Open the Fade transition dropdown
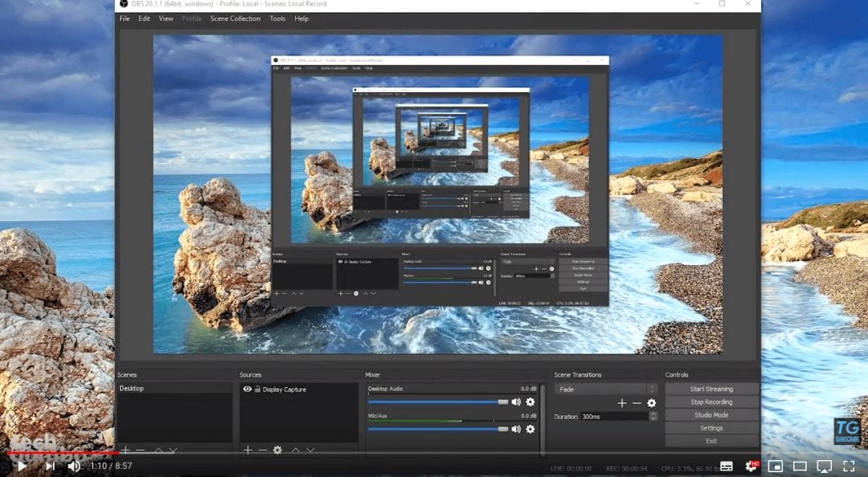Image resolution: width=868 pixels, height=477 pixels. click(x=606, y=389)
